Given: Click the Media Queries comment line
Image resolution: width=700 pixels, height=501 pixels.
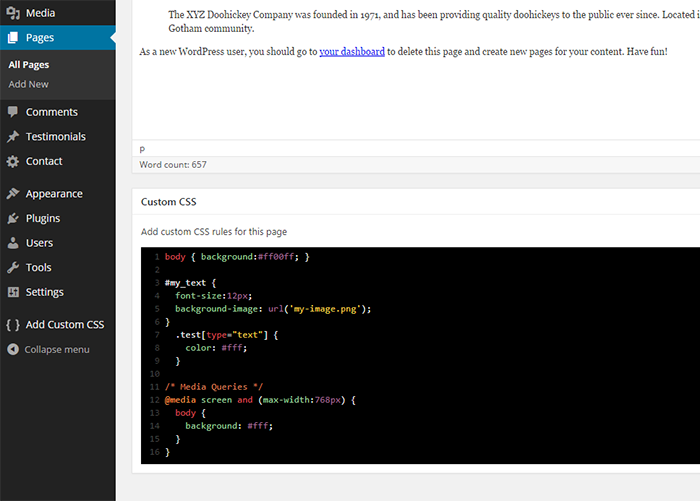Looking at the screenshot, I should [213, 387].
